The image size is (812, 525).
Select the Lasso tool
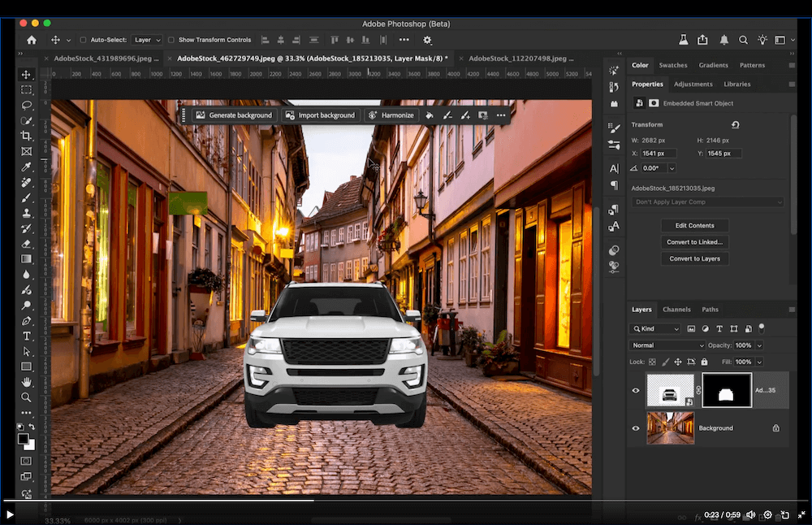pos(26,105)
